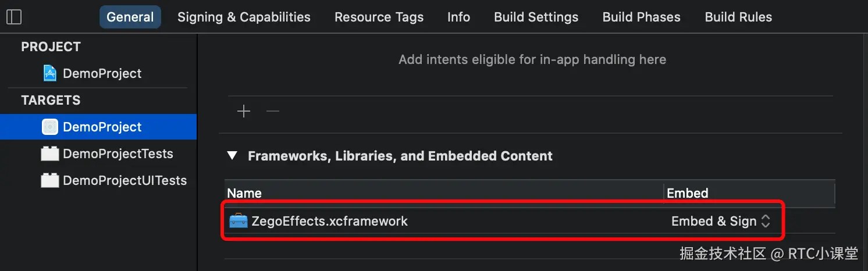Screen dimensions: 868x271
Task: Click the DemoProject project blueprint icon
Action: [x=50, y=73]
